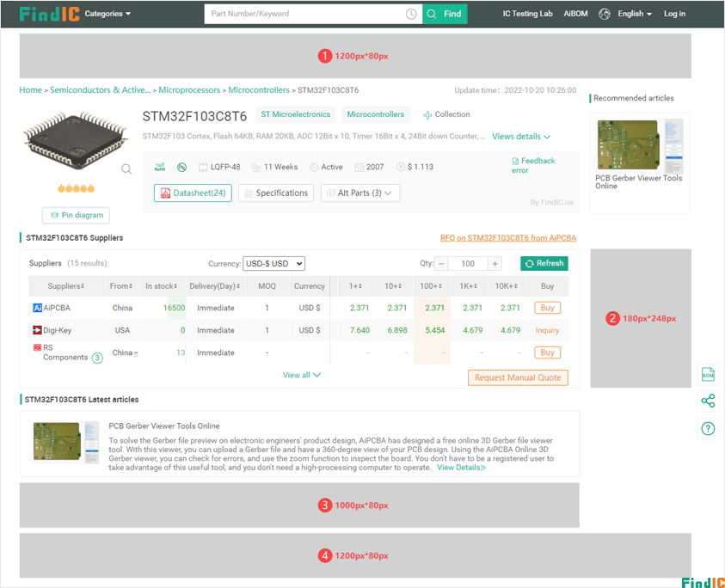Sort table by Delivery(Day) column
This screenshot has height=588, width=725.
click(x=214, y=286)
